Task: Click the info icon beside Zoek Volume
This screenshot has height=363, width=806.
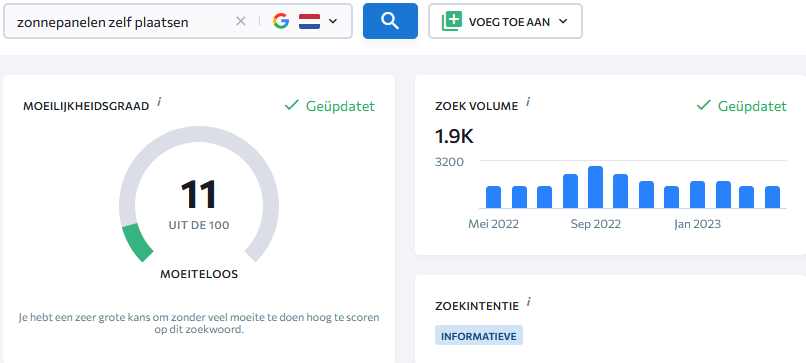Action: 528,102
